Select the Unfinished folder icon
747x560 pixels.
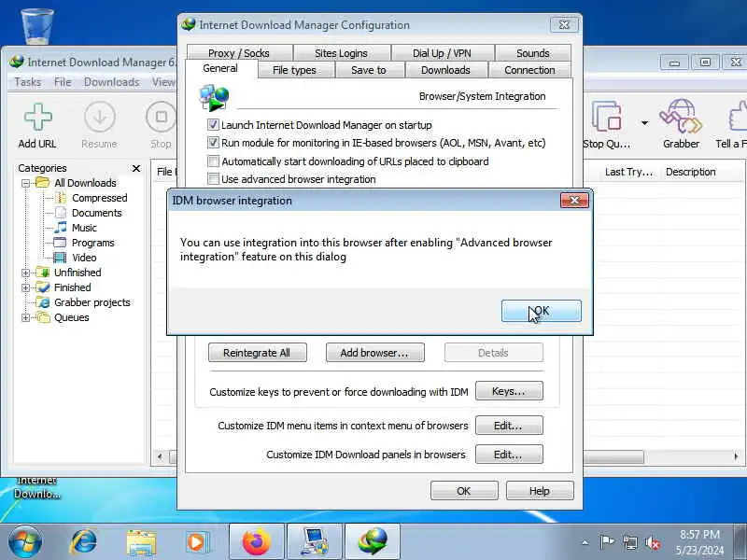(x=43, y=273)
